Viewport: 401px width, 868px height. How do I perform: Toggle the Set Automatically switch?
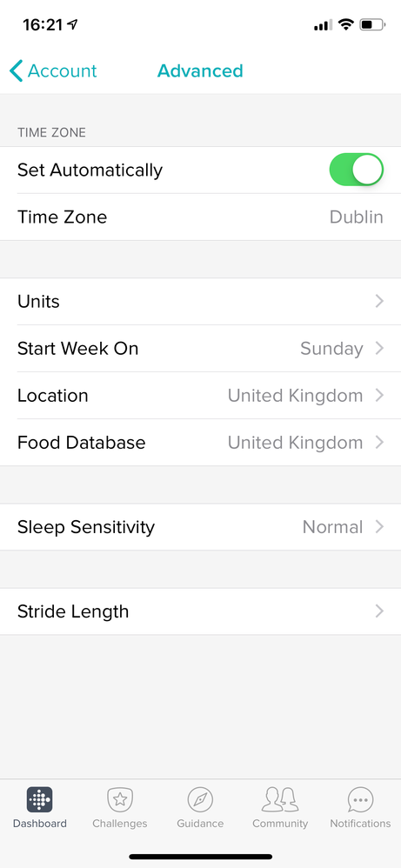(x=356, y=170)
